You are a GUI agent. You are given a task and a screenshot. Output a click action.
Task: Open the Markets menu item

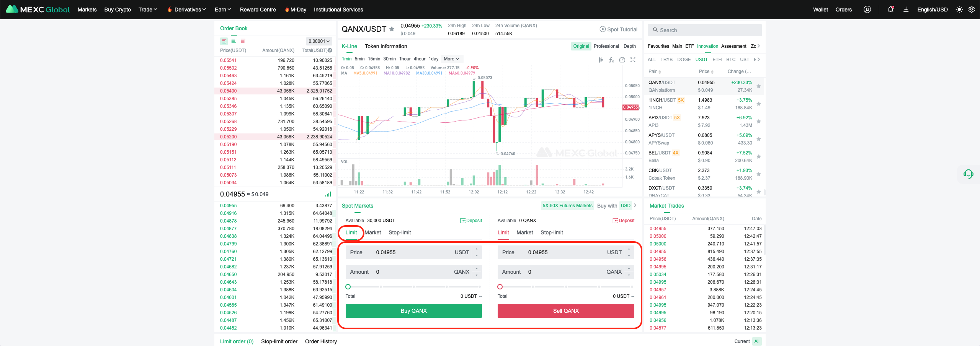click(87, 10)
